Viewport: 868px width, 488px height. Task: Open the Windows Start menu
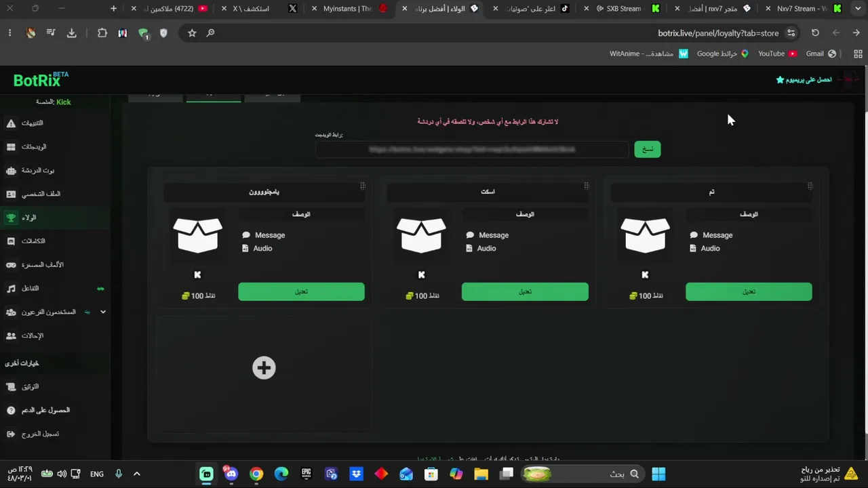pos(658,474)
